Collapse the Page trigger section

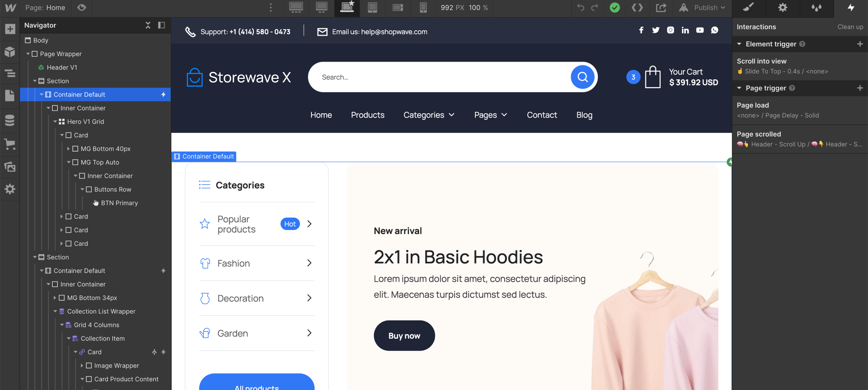point(739,88)
